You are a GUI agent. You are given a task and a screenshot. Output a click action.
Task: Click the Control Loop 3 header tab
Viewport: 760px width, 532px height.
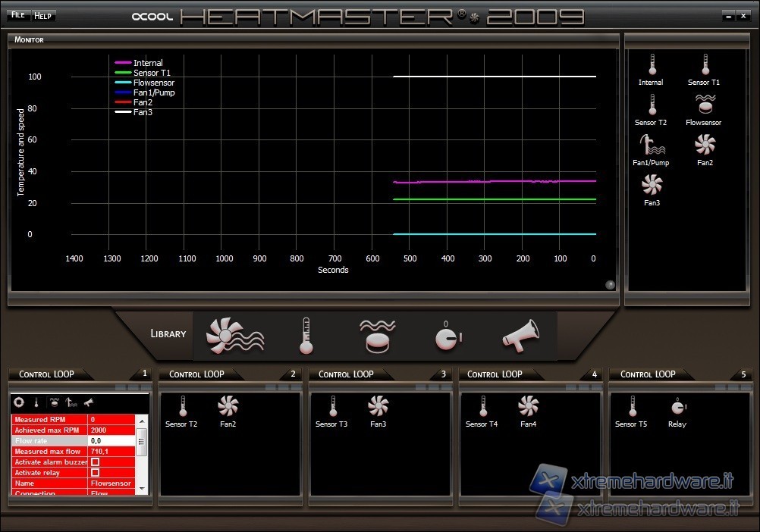[346, 374]
